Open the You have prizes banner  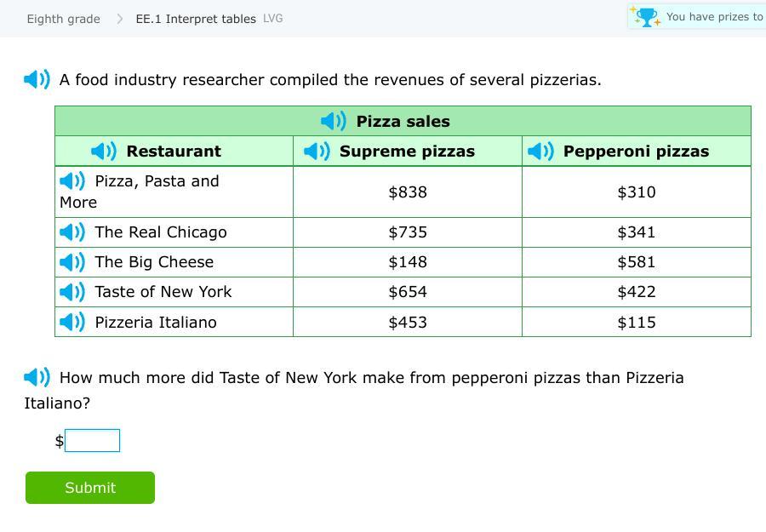click(x=714, y=17)
